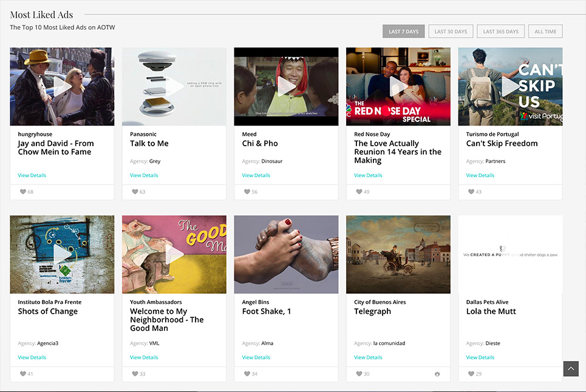This screenshot has height=392, width=586.
Task: Click the brand name 'City of Buenos Aires'
Action: 380,302
